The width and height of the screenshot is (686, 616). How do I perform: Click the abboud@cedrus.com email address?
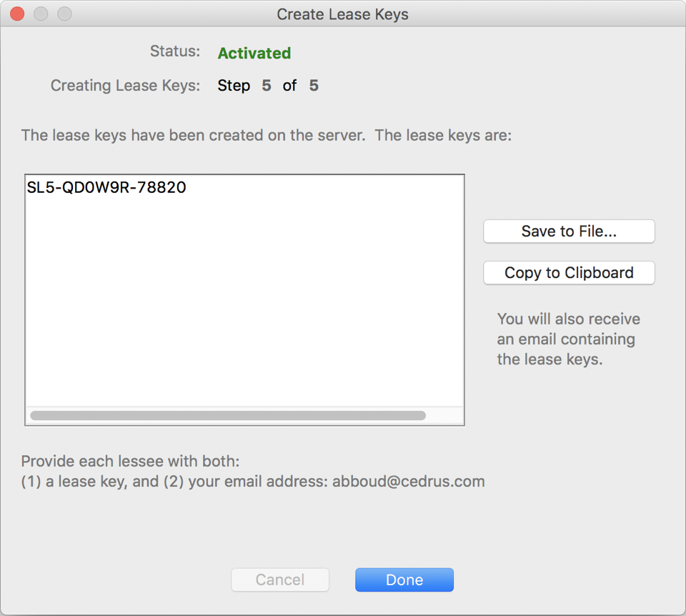[x=408, y=482]
